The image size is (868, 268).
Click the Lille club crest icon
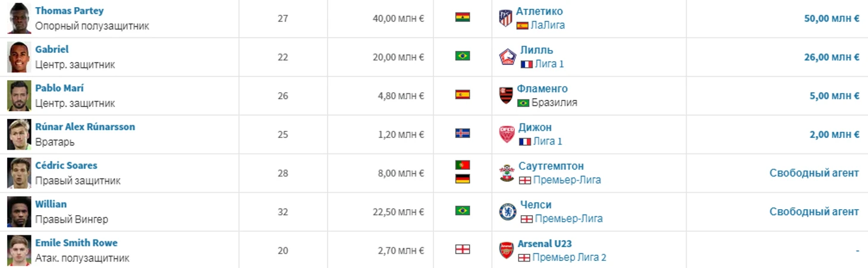[507, 57]
